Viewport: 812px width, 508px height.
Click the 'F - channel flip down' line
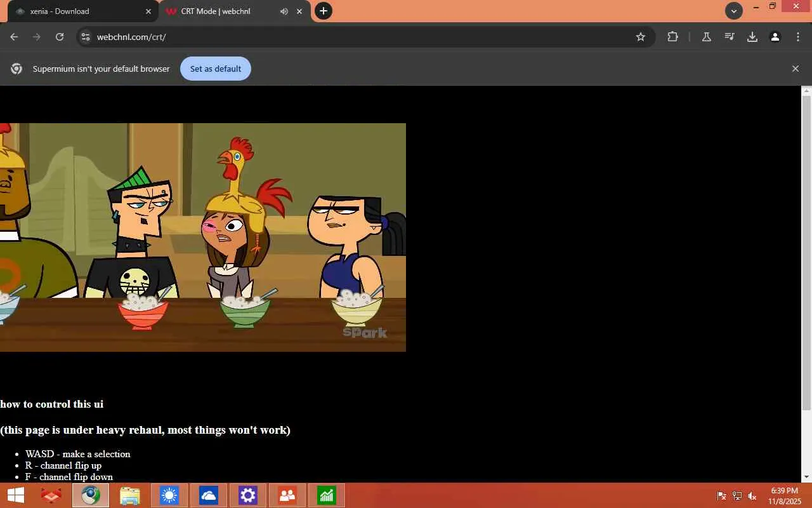(x=69, y=477)
